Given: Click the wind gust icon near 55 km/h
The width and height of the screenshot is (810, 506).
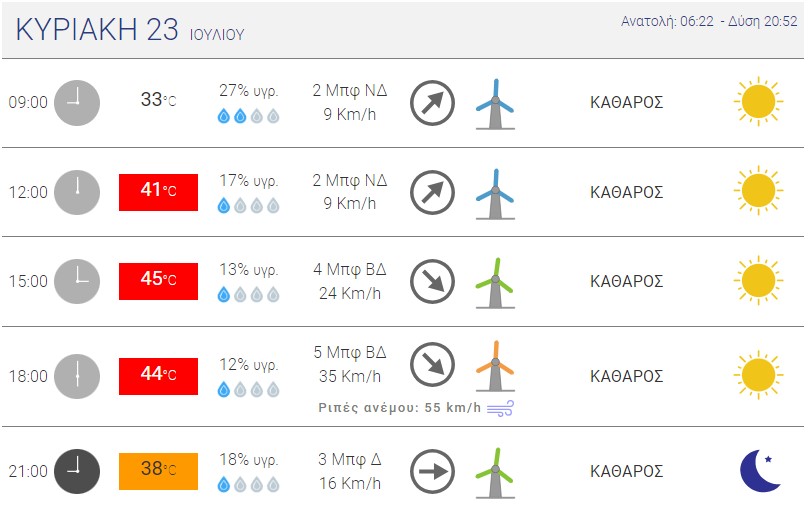Looking at the screenshot, I should point(501,408).
